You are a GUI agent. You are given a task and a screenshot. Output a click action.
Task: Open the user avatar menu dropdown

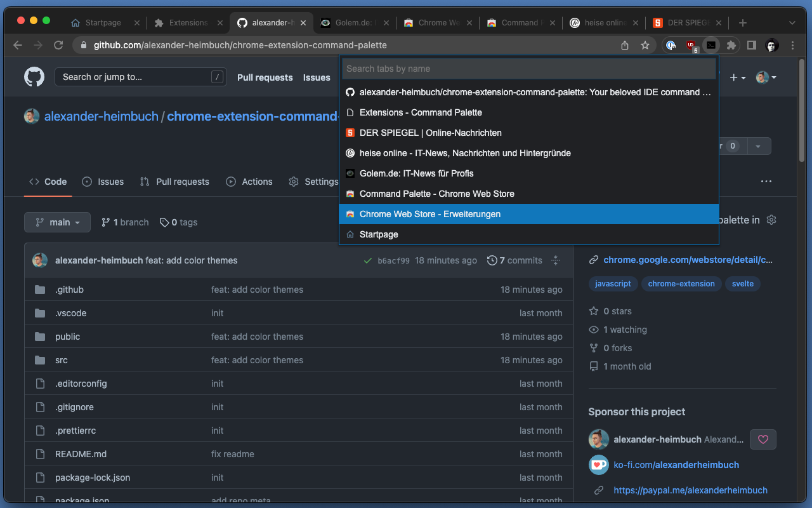coord(766,77)
